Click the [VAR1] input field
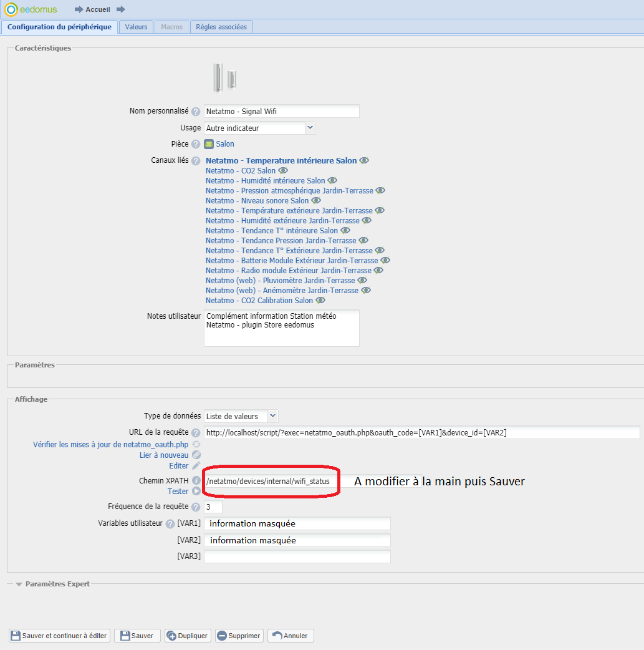Viewport: 644px width, 650px height. tap(297, 523)
